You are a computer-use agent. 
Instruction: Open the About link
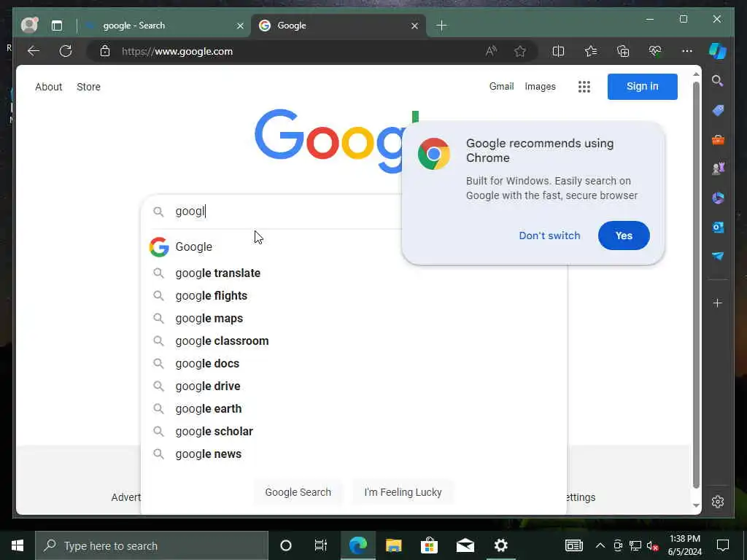pos(49,87)
